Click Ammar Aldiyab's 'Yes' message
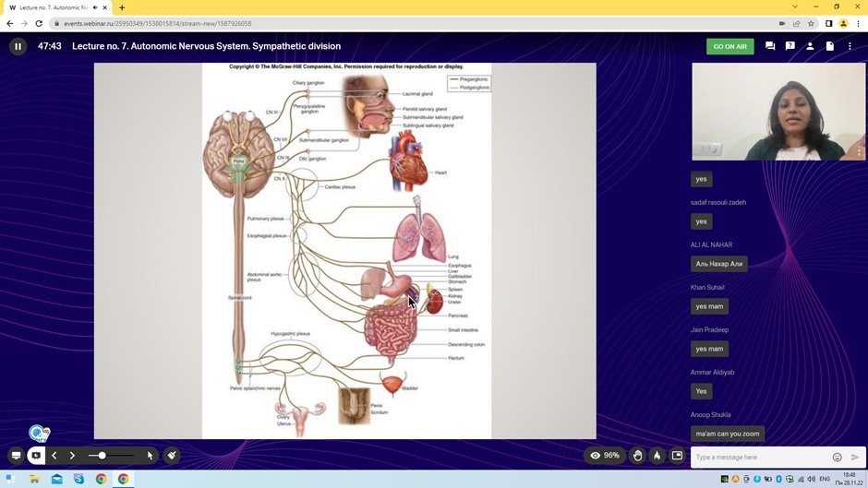Image resolution: width=868 pixels, height=488 pixels. 702,391
